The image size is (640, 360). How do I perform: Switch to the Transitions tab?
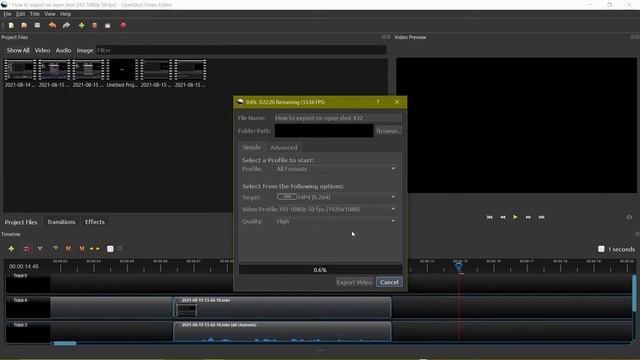click(61, 222)
